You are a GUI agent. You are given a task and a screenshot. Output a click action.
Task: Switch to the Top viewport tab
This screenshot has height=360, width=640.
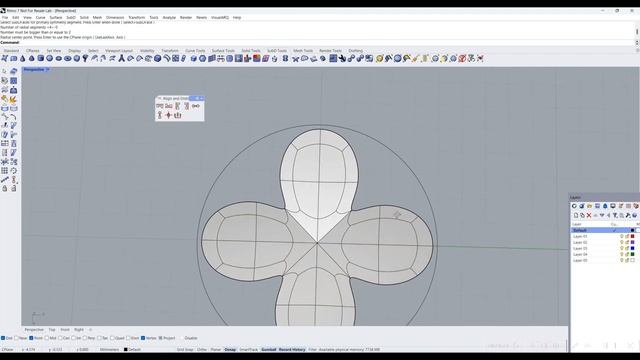(52, 329)
